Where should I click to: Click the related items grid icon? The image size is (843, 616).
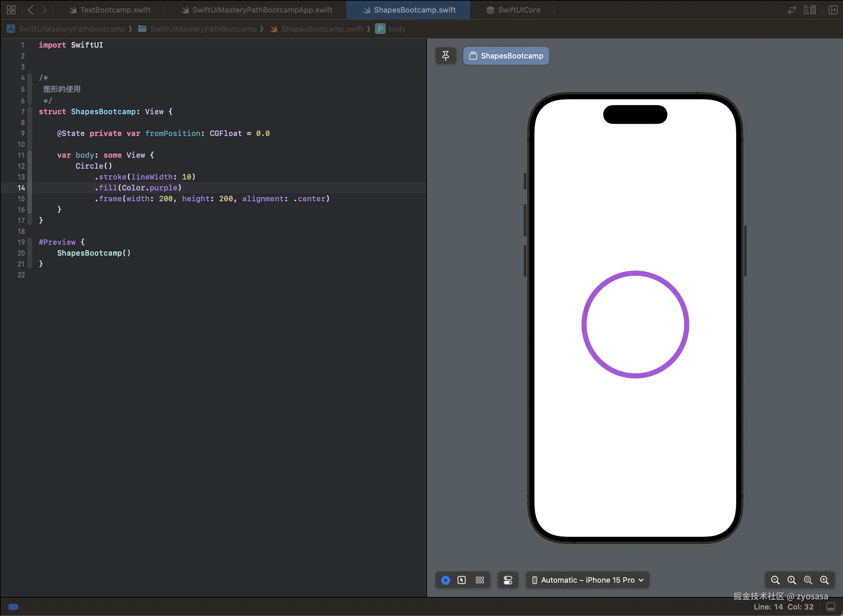(11, 10)
